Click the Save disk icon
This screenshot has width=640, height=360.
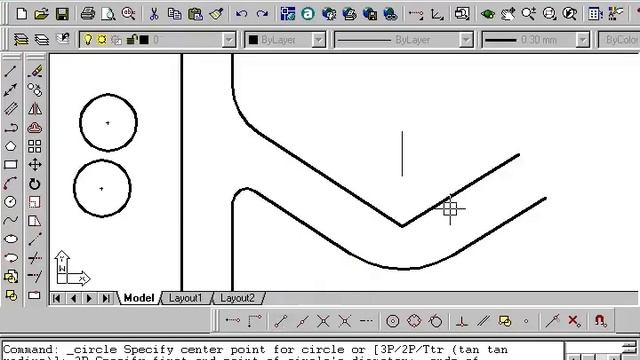(x=62, y=14)
